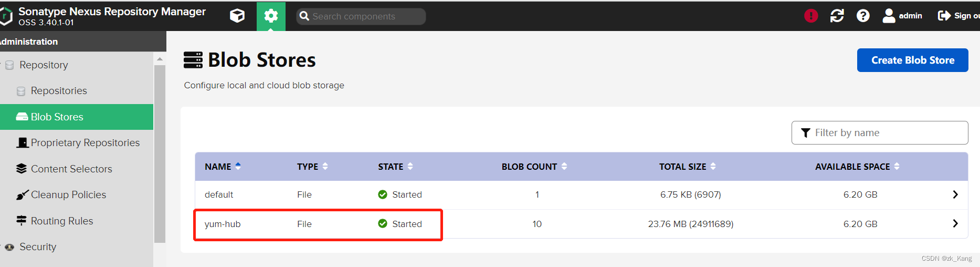This screenshot has height=267, width=980.
Task: Click Create Blob Store button
Action: coord(912,60)
